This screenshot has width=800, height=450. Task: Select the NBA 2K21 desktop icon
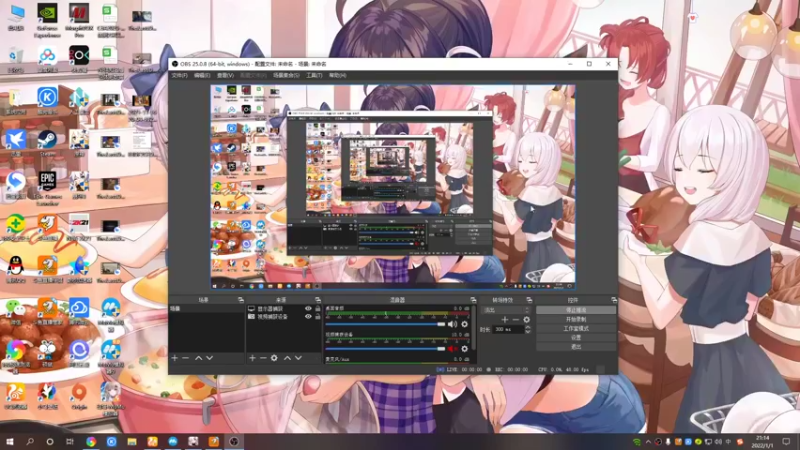coord(79,227)
